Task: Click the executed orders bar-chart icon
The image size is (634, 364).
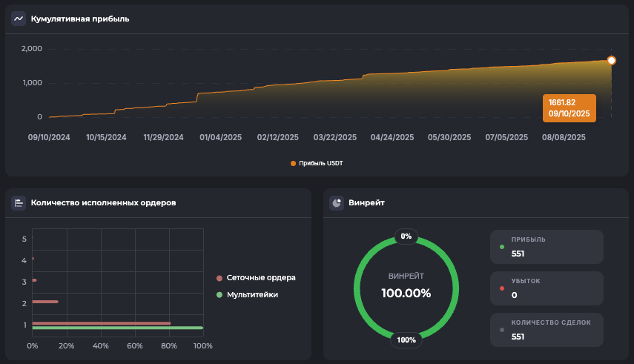Action: 19,202
